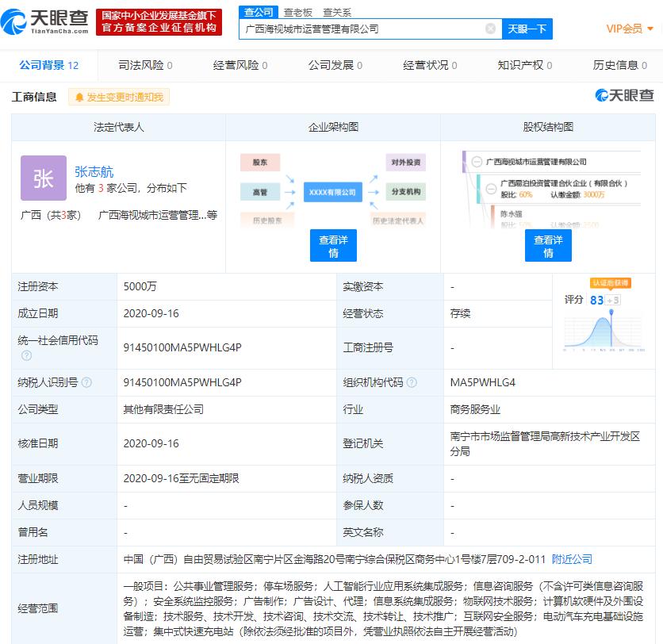This screenshot has height=644, width=663.
Task: Click the 高管 box in the diagram
Action: (x=260, y=192)
